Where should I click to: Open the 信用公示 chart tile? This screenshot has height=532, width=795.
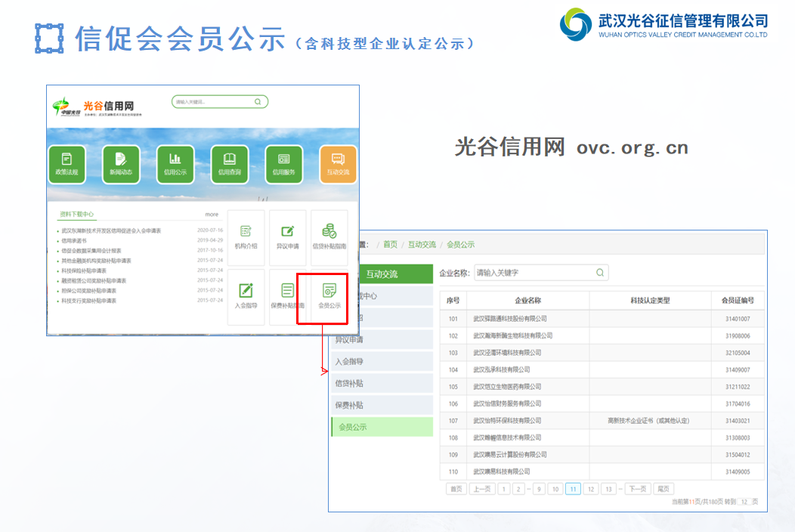(175, 164)
